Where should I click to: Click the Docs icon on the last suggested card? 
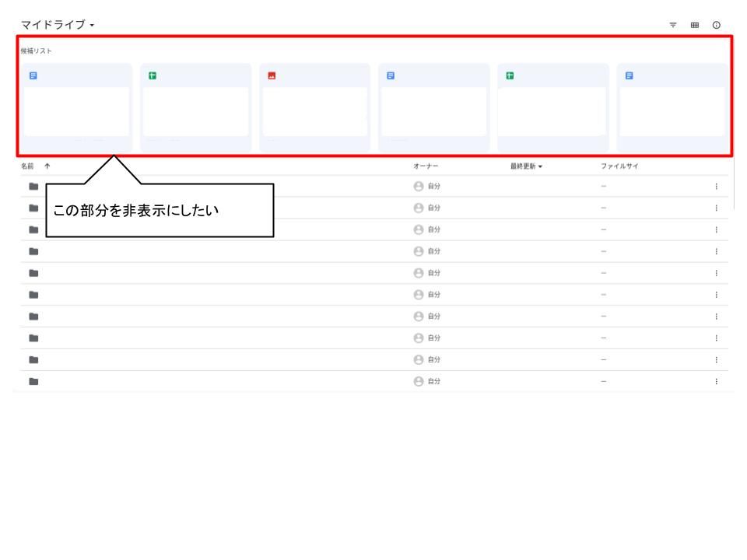click(630, 75)
